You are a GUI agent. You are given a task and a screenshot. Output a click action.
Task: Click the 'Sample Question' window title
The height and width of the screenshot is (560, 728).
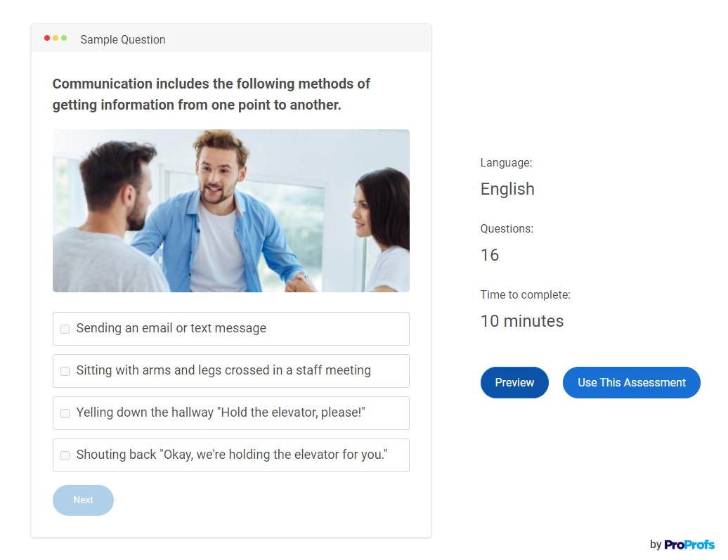click(123, 39)
